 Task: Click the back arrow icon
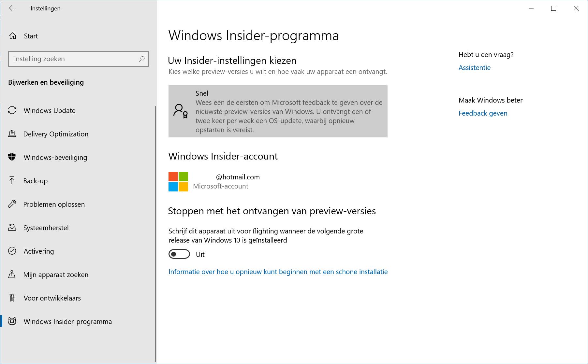12,8
